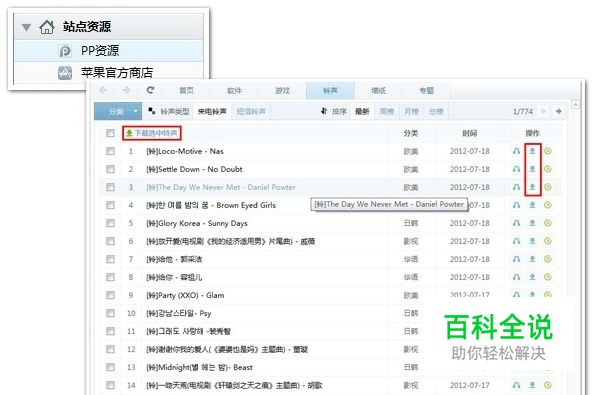Open song title The Day We Never Met - Daniel Powter
This screenshot has width=600, height=395.
(221, 187)
